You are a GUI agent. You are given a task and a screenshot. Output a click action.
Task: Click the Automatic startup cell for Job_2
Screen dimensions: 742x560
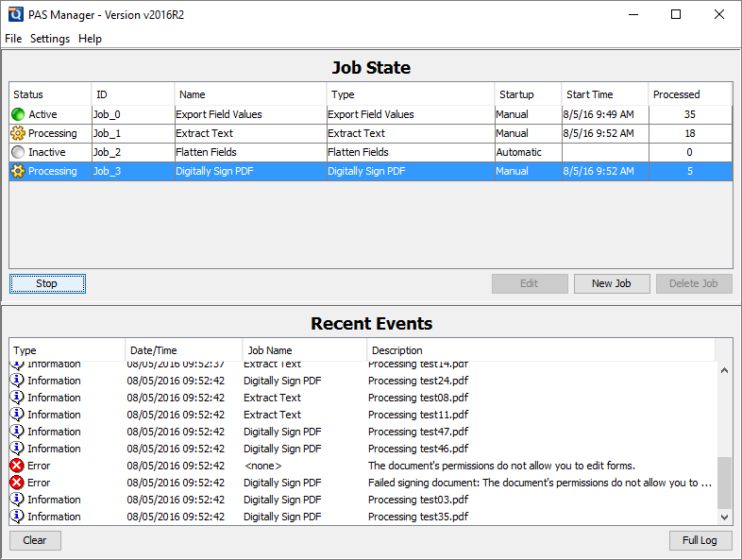pos(528,152)
